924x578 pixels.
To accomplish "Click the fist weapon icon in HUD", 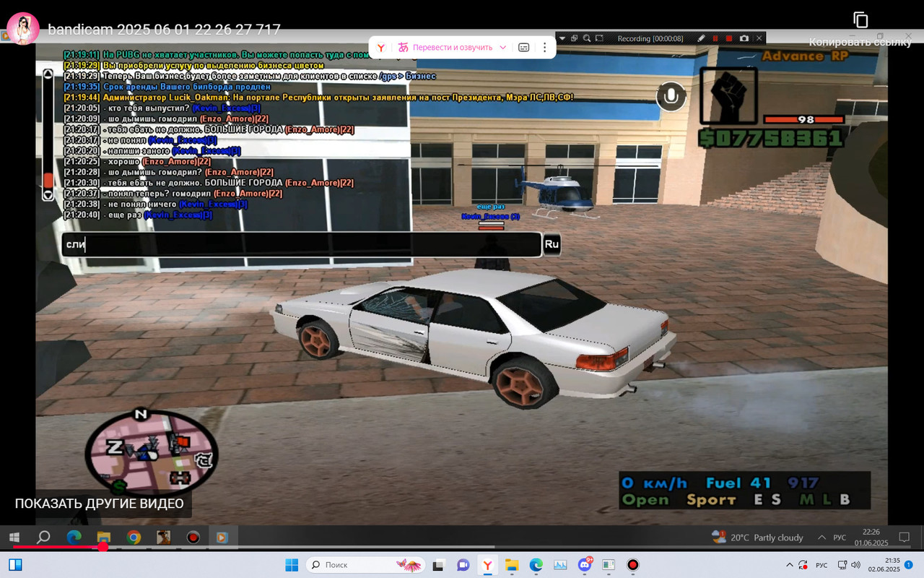I will (x=728, y=96).
